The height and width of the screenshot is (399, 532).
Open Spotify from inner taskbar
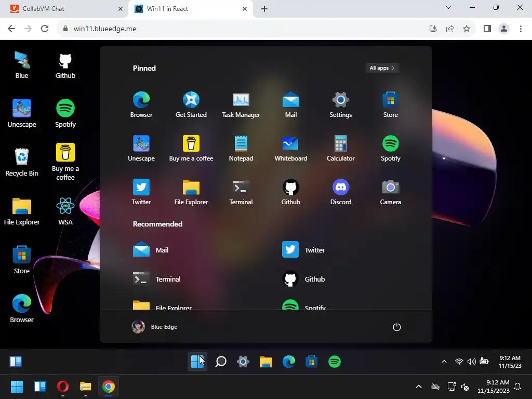[334, 362]
